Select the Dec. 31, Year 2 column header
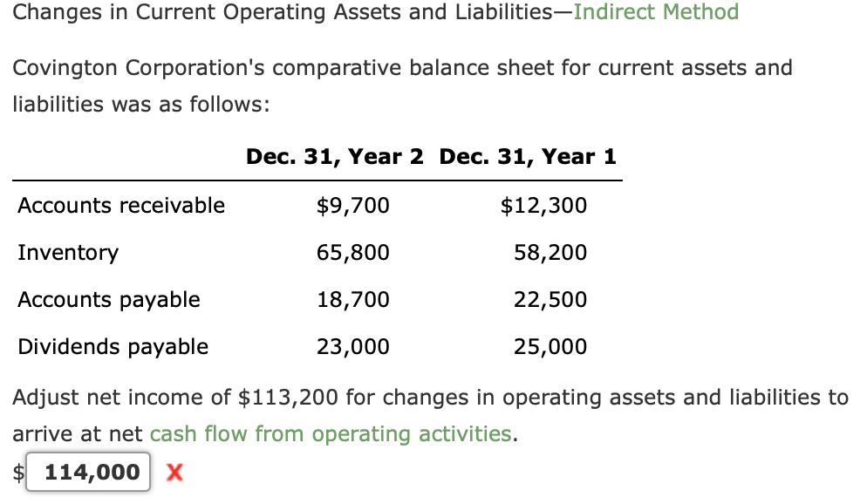Image resolution: width=867 pixels, height=504 pixels. pyautogui.click(x=335, y=156)
